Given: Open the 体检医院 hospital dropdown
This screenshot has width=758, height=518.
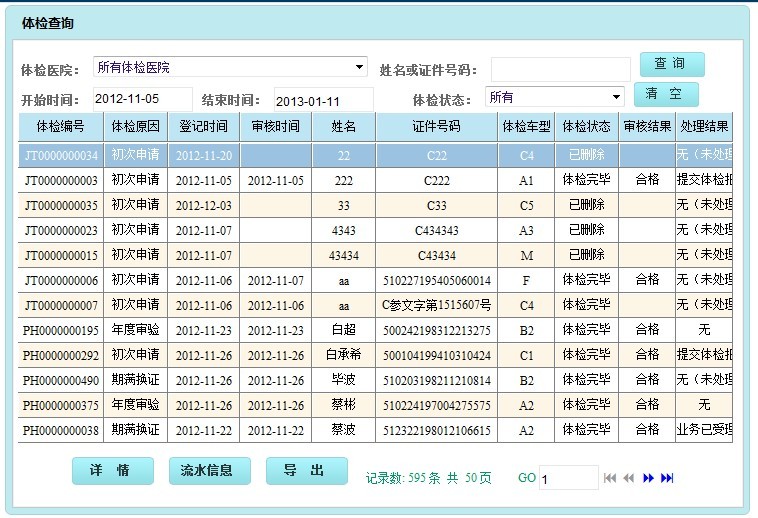Looking at the screenshot, I should point(230,67).
